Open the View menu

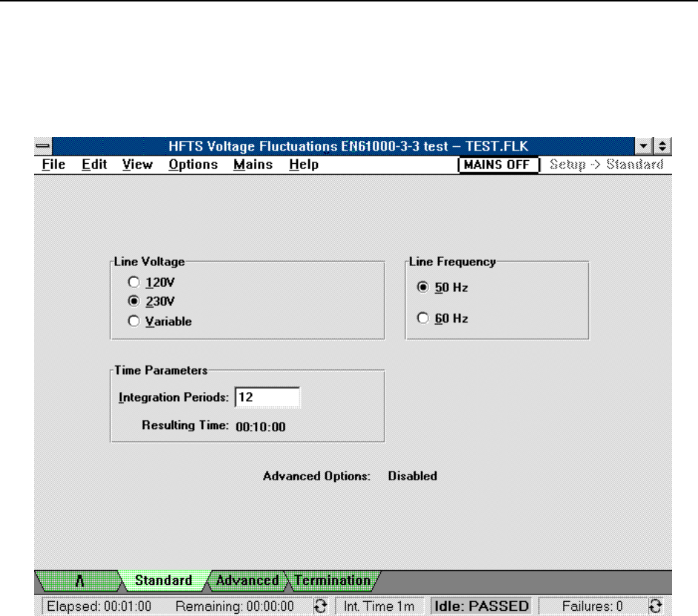[x=137, y=165]
